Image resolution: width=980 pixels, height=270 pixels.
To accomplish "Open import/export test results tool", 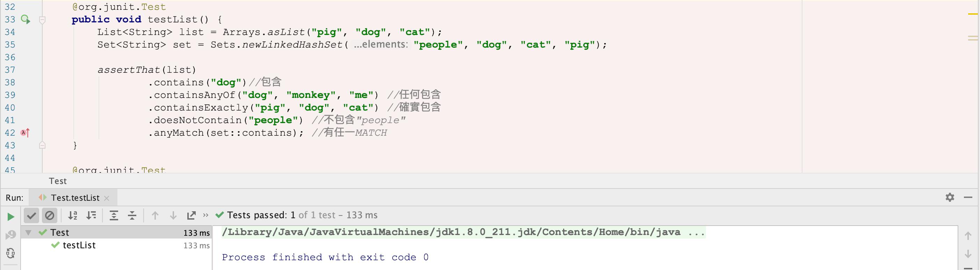I will pos(191,215).
